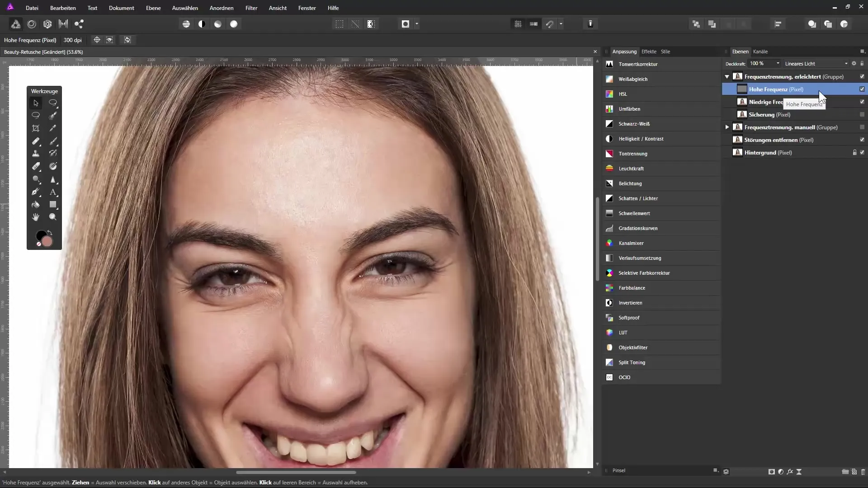Open the Liquify Persona

(x=32, y=24)
